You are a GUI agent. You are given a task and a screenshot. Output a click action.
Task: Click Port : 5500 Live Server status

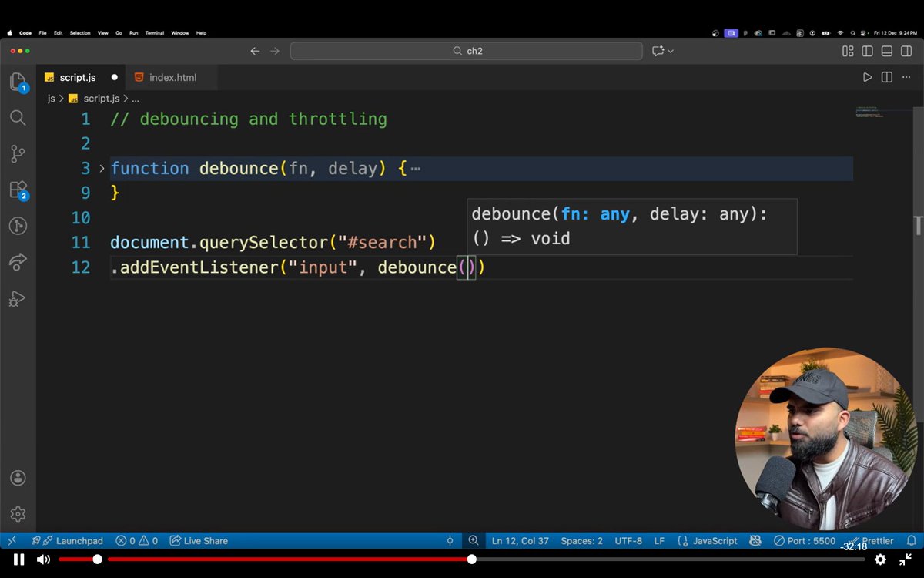[x=805, y=540]
